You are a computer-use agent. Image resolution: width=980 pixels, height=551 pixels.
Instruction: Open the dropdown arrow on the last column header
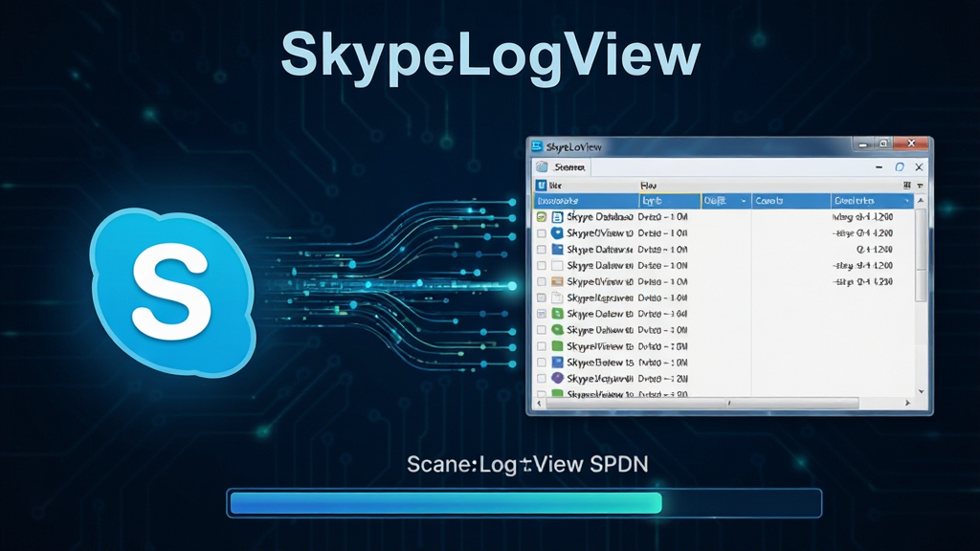coord(907,201)
